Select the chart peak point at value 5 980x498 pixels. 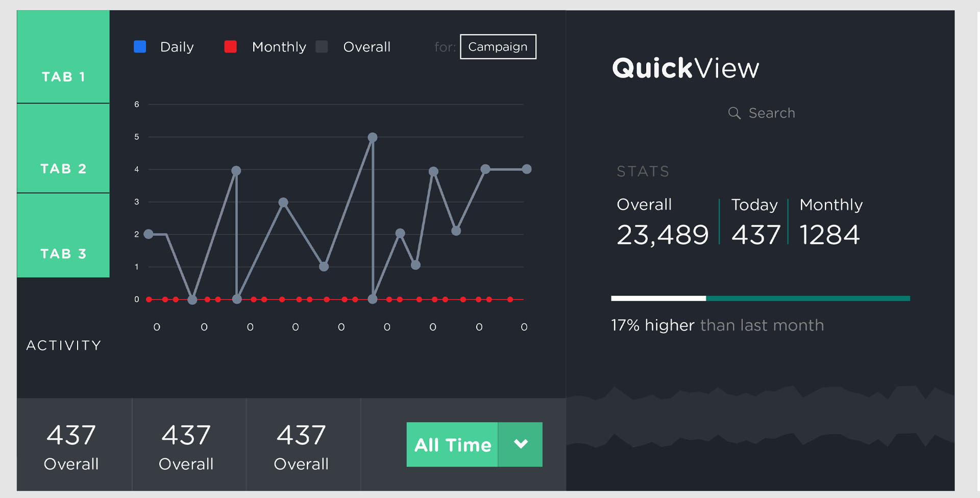373,137
